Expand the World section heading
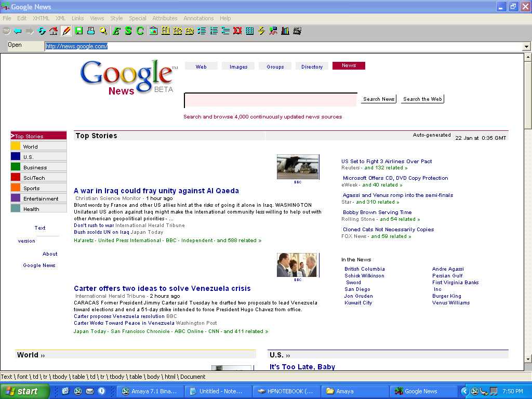This screenshot has width=532, height=399. click(x=31, y=355)
